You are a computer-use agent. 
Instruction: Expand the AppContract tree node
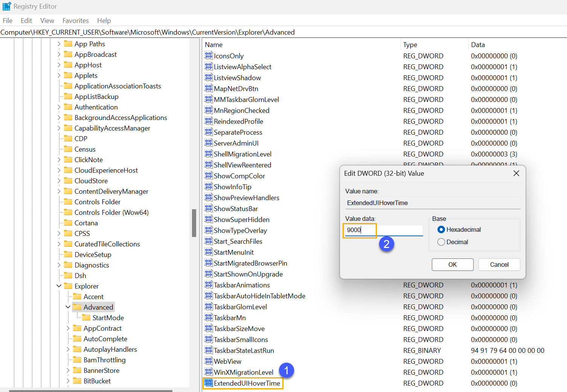[x=68, y=328]
